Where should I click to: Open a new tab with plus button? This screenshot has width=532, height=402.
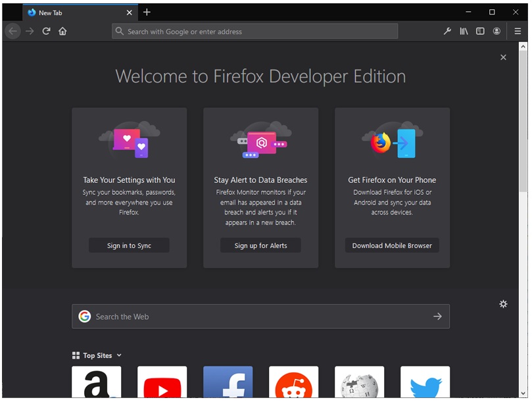147,12
